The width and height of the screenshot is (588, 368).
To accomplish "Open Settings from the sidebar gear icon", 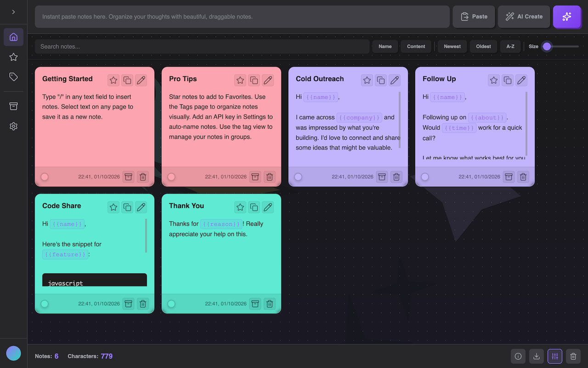I will pos(13,126).
